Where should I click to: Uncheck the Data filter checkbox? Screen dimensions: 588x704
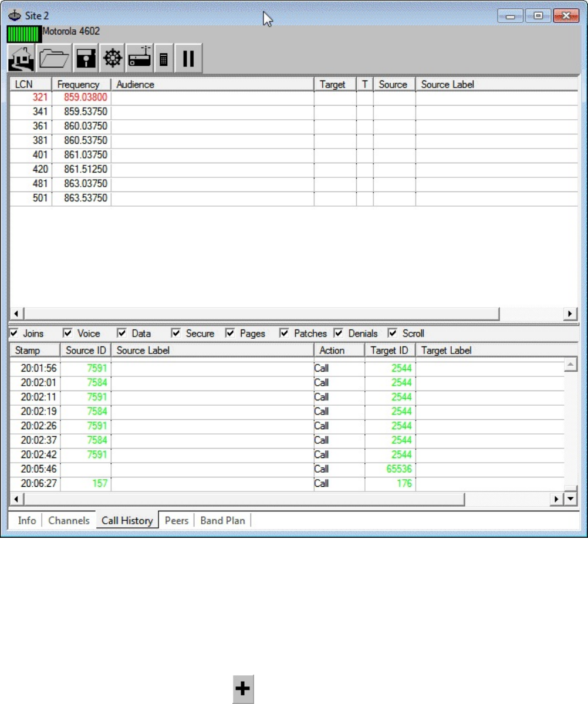(121, 333)
